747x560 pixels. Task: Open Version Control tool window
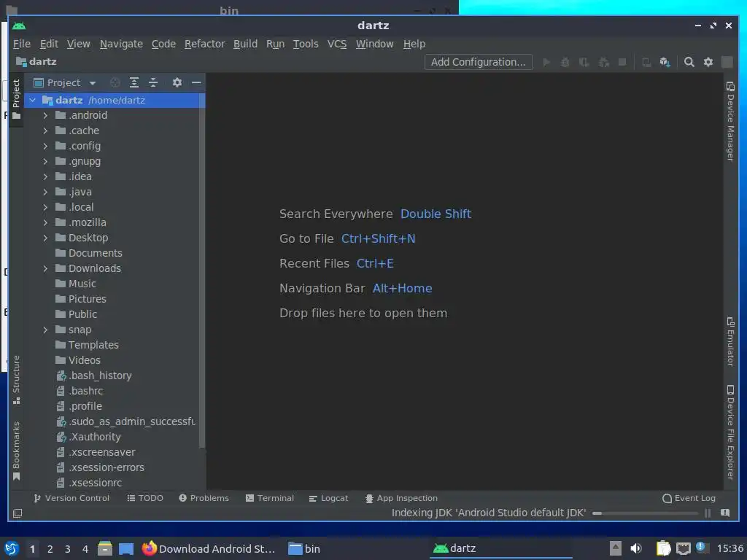(71, 498)
